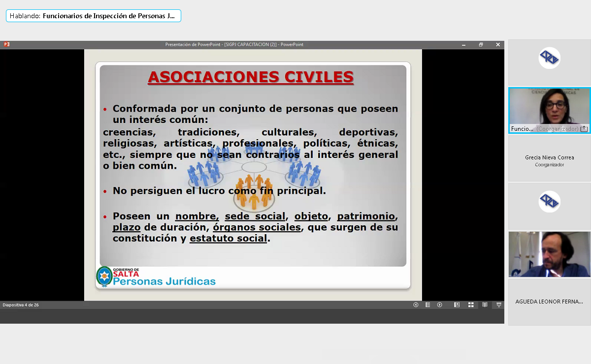Click the PowerPoint window title text
This screenshot has width=591, height=364.
tap(234, 45)
